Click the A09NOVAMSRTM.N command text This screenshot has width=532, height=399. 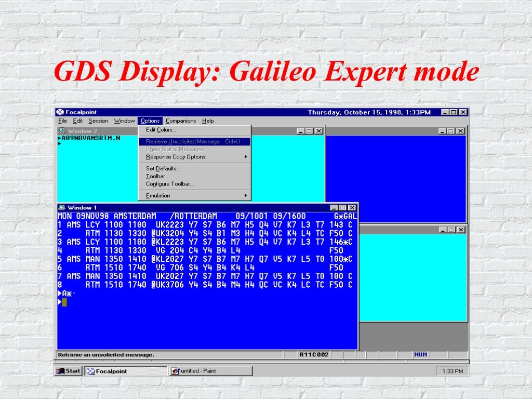tap(90, 138)
